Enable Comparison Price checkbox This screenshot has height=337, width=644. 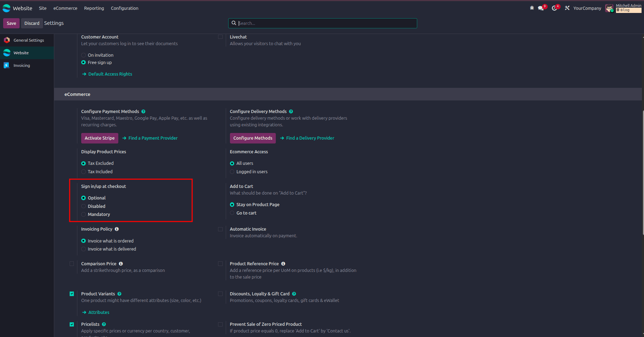(72, 264)
